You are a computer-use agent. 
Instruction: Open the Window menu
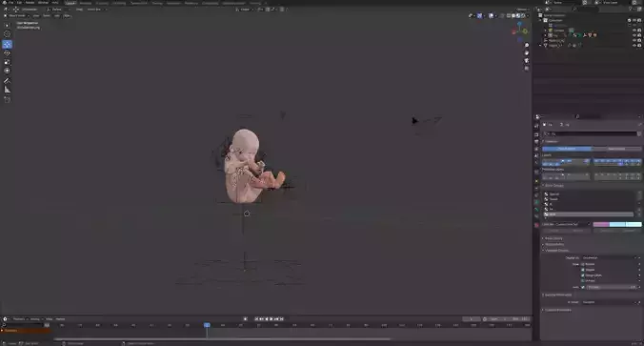[x=43, y=3]
